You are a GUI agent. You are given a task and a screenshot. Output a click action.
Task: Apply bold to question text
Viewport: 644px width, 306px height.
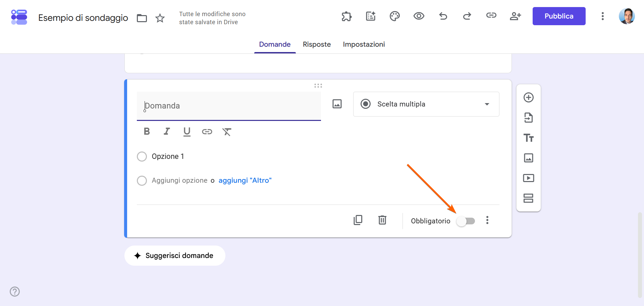click(x=147, y=132)
